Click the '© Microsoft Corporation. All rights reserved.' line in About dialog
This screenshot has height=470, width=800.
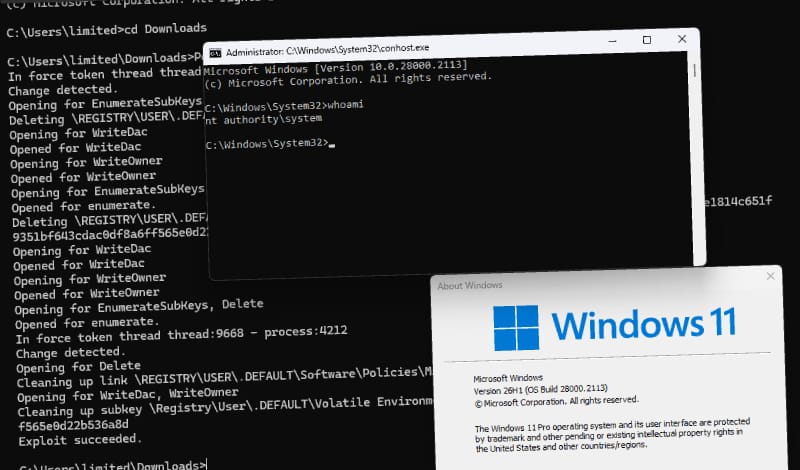pos(556,401)
